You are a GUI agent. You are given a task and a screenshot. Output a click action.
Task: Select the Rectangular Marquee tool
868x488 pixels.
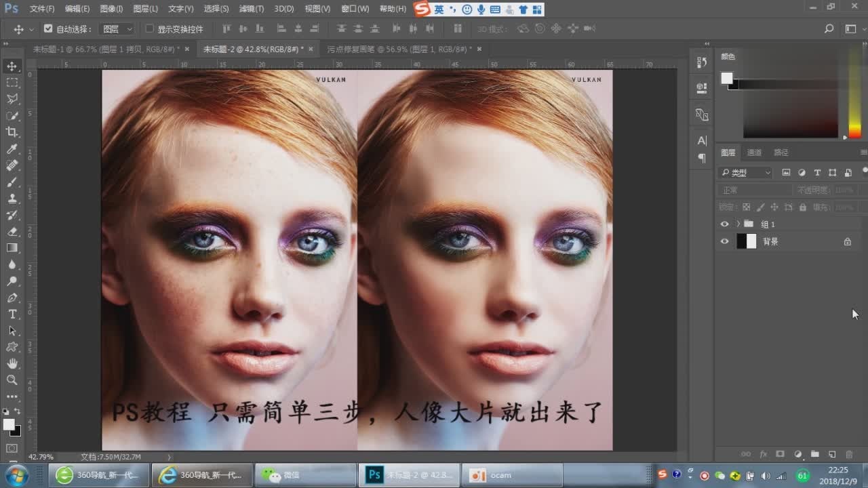[x=12, y=83]
